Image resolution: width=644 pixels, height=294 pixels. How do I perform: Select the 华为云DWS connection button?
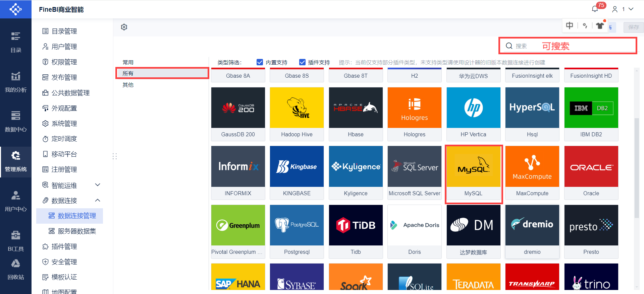click(x=474, y=76)
